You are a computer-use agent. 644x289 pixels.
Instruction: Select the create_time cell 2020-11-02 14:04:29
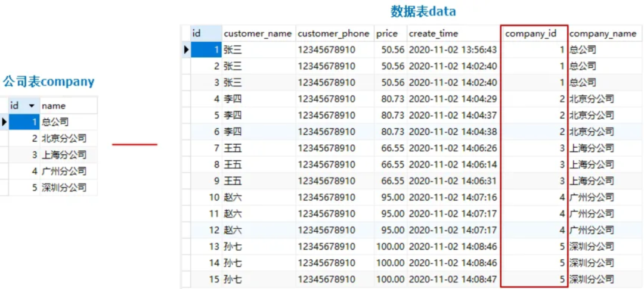click(x=453, y=99)
